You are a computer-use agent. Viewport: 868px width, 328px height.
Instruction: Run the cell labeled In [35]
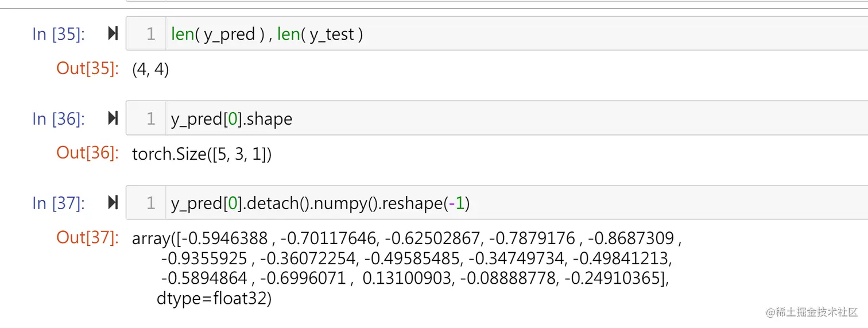tap(113, 34)
